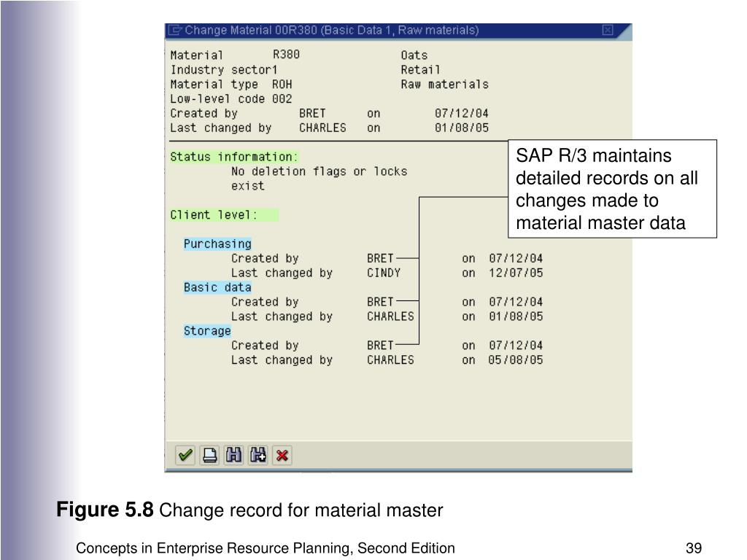Click header Created by date 07/12/04
The width and height of the screenshot is (747, 560).
(x=462, y=113)
